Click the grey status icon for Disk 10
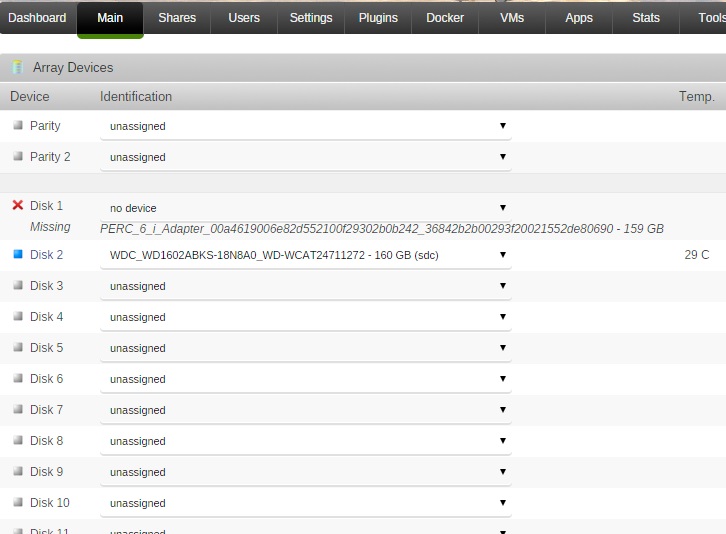Screen dimensions: 726x534 [x=18, y=502]
